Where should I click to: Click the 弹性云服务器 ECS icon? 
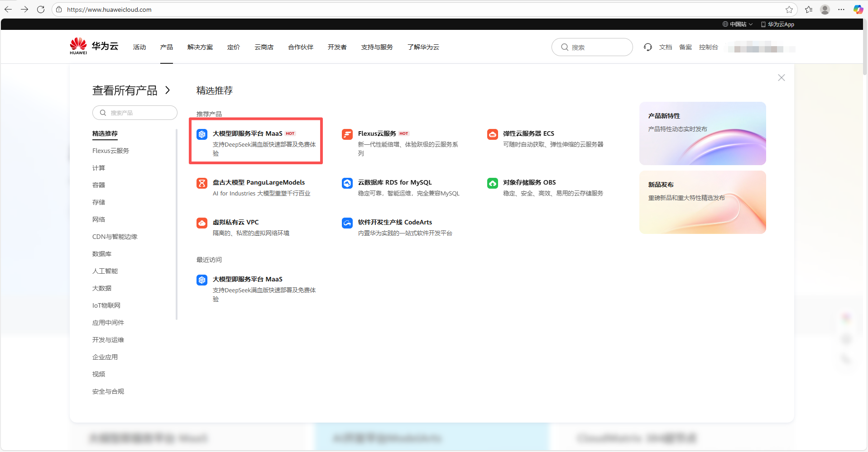pyautogui.click(x=493, y=134)
